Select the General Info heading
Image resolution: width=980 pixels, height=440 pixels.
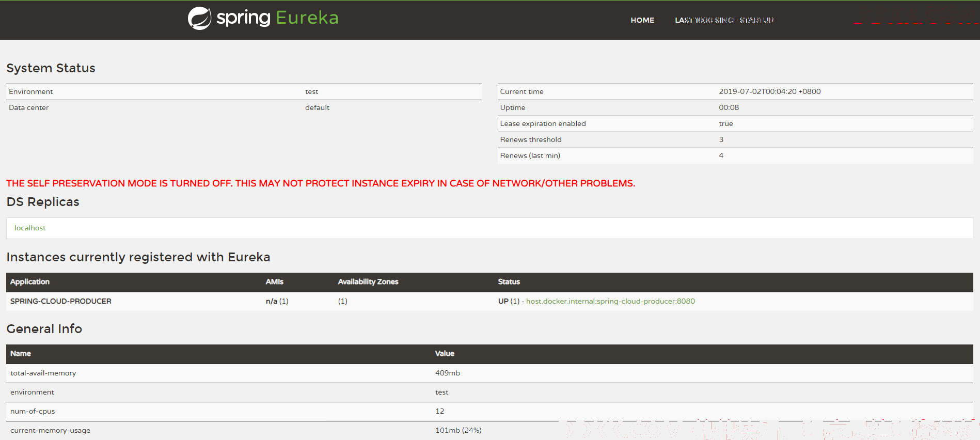tap(44, 329)
